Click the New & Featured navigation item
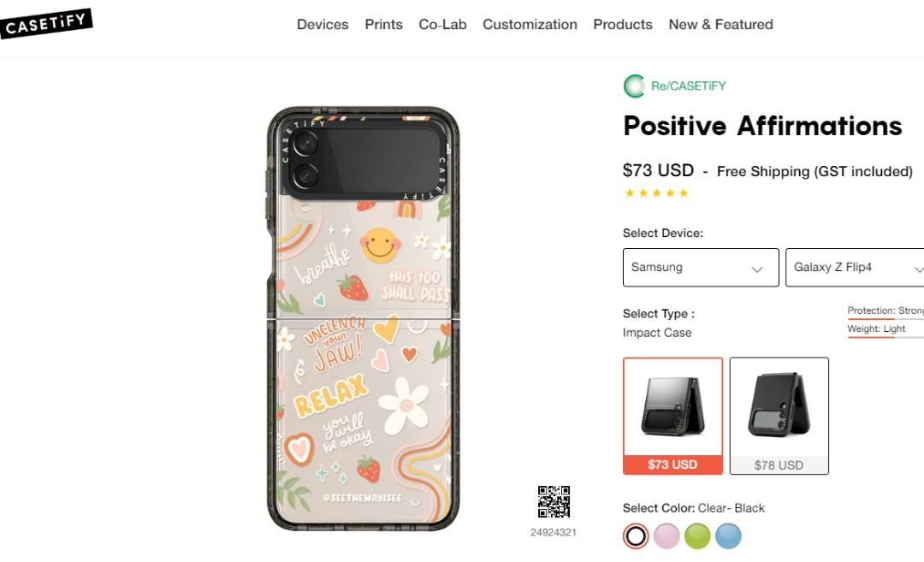Viewport: 924px width, 562px height. click(720, 25)
